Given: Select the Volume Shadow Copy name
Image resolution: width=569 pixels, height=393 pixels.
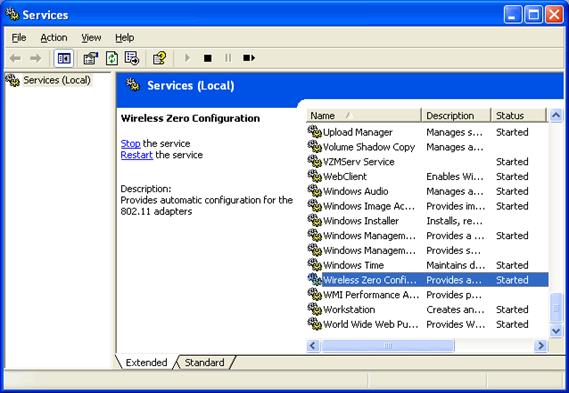Looking at the screenshot, I should (x=369, y=147).
